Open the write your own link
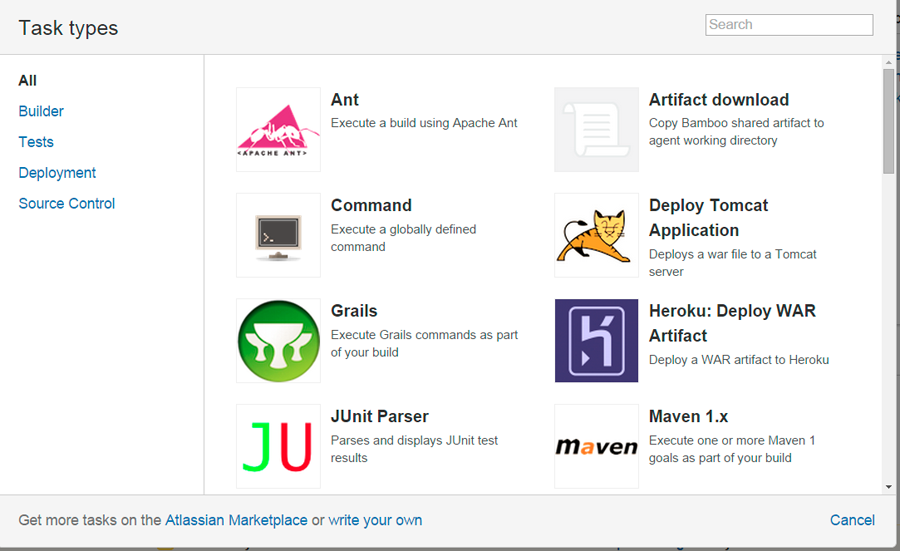The width and height of the screenshot is (900, 551). point(375,520)
